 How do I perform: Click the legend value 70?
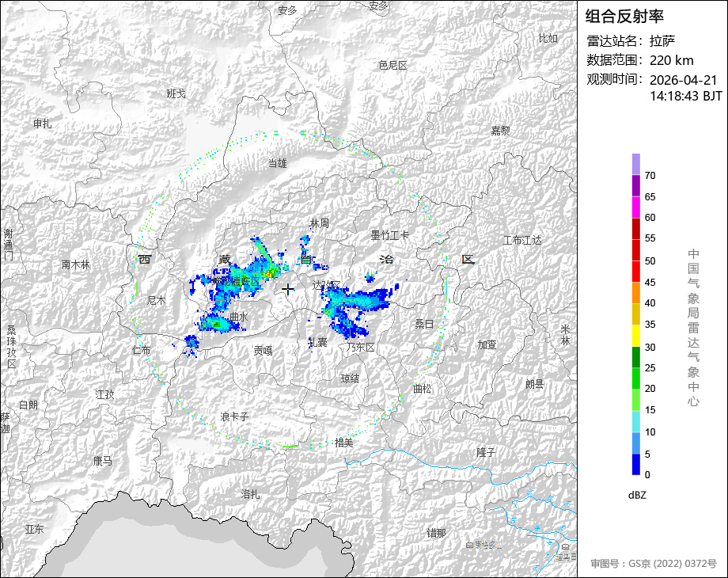point(650,176)
